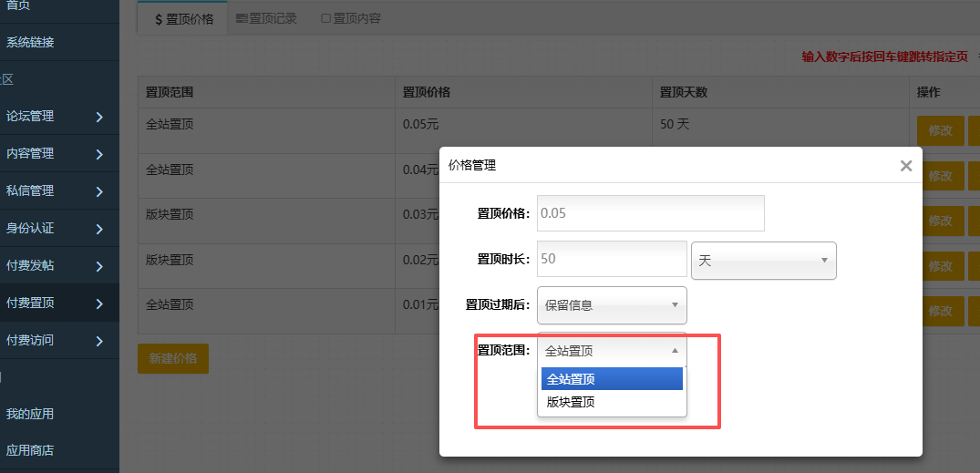The height and width of the screenshot is (473, 980).
Task: Expand 身份认证 chevron arrow in sidebar
Action: click(x=98, y=229)
